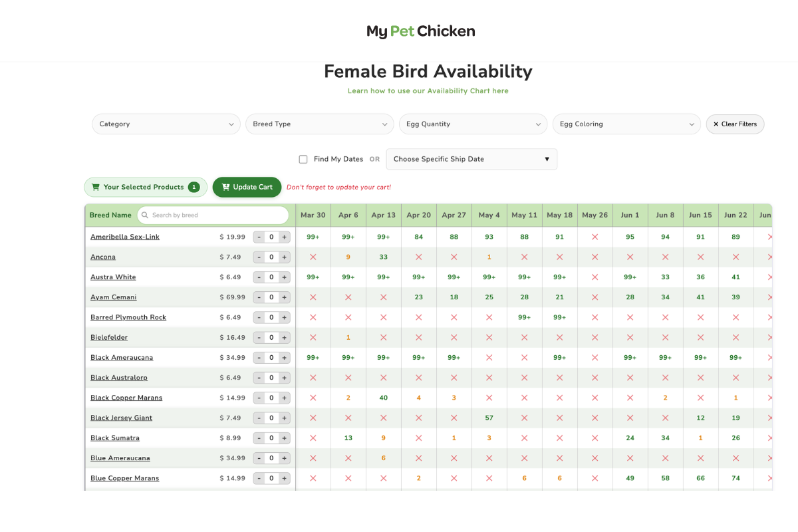The width and height of the screenshot is (798, 532).
Task: Open the Choose Specific Ship Date dropdown
Action: tap(471, 159)
